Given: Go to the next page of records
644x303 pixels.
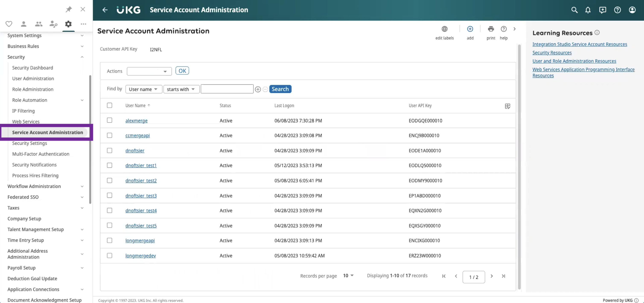Looking at the screenshot, I should 491,276.
